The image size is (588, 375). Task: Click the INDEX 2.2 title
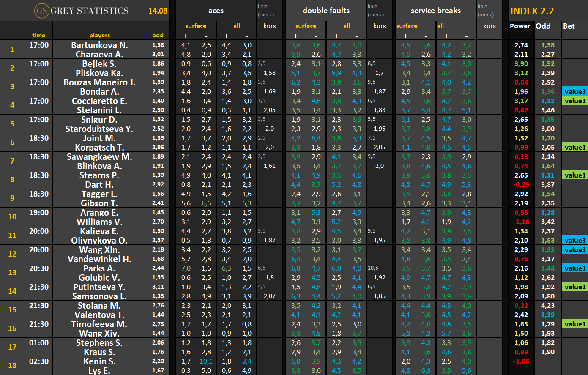[x=532, y=11]
